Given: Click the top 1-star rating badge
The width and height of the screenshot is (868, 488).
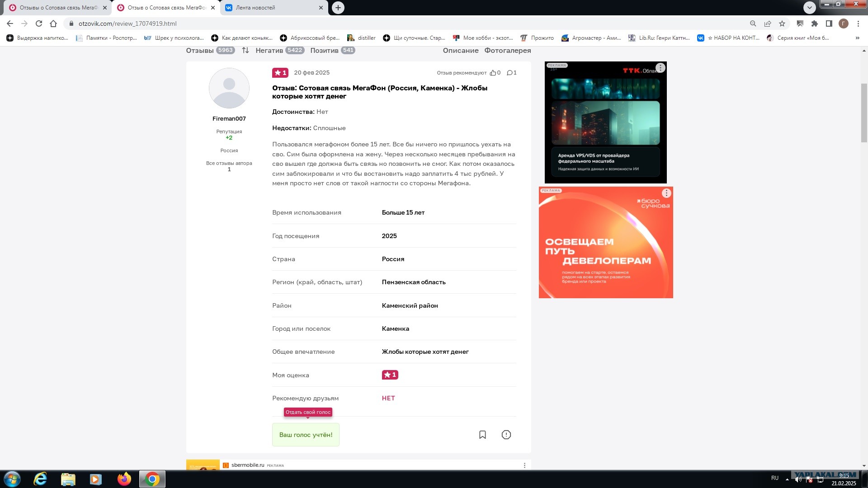Looking at the screenshot, I should pos(280,73).
